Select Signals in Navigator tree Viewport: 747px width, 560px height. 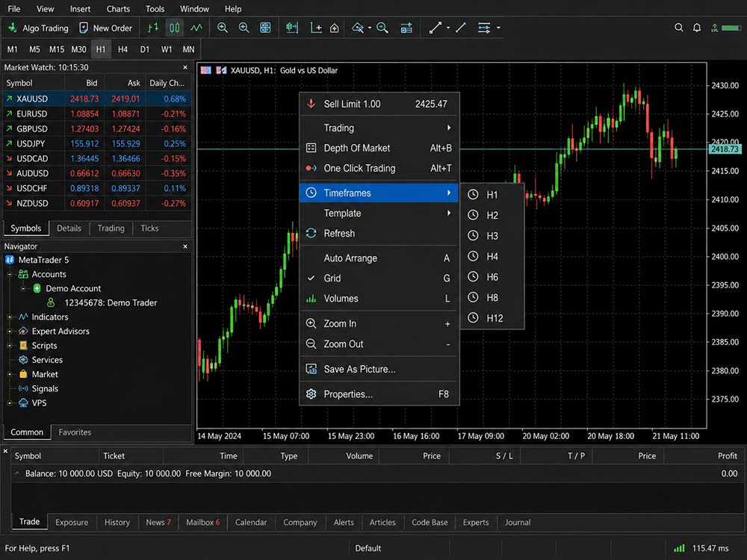coord(45,388)
